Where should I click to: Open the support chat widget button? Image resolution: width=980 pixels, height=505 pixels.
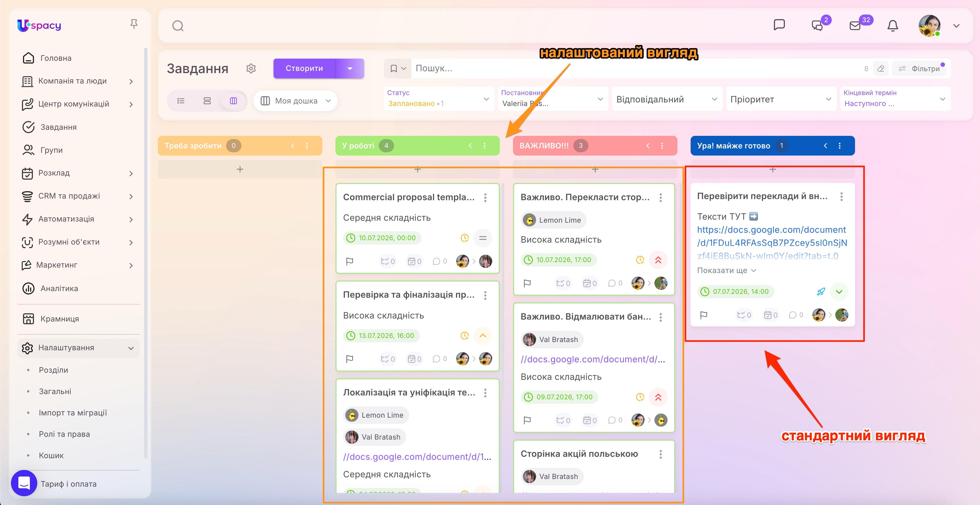(x=24, y=483)
